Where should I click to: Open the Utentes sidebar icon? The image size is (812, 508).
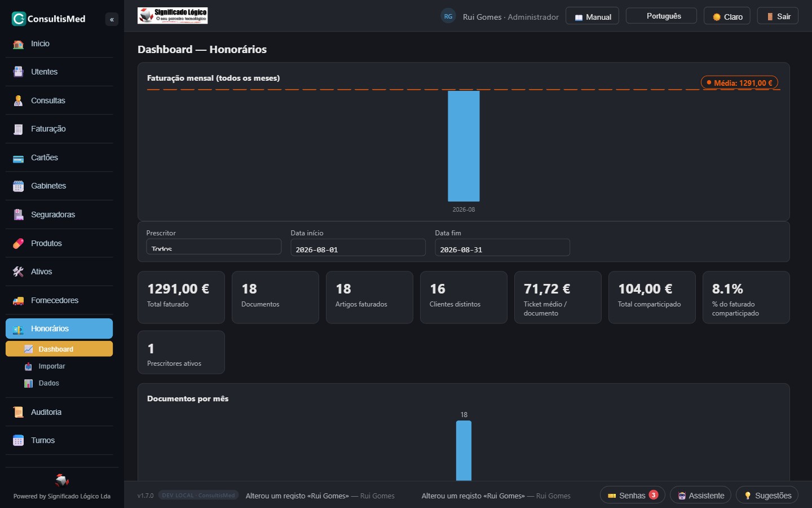pos(19,72)
